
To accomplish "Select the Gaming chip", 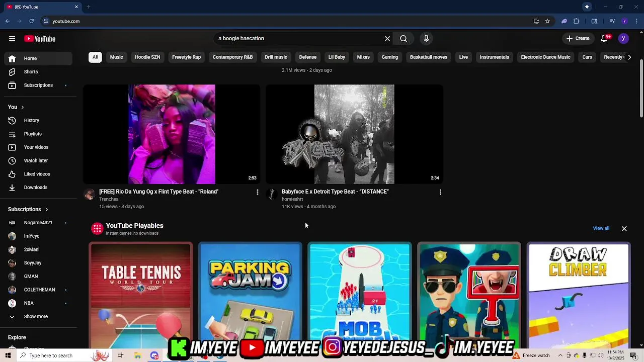I will [389, 57].
